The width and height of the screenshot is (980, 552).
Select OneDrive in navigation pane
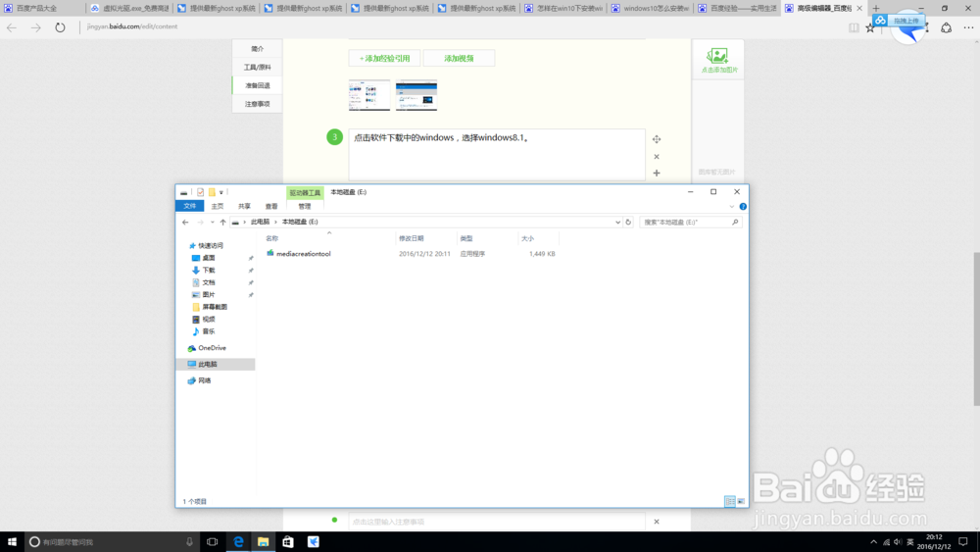click(x=212, y=348)
